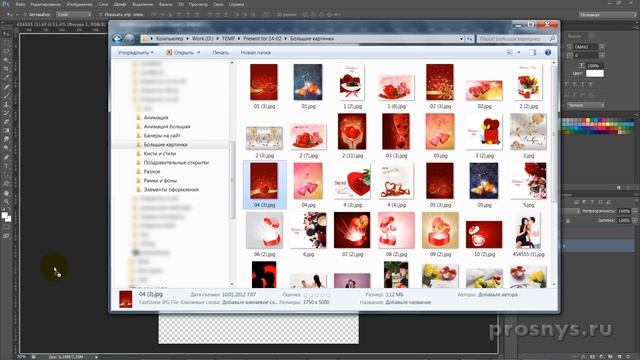The height and width of the screenshot is (360, 640).
Task: Open the Просмотр menu
Action: click(198, 4)
